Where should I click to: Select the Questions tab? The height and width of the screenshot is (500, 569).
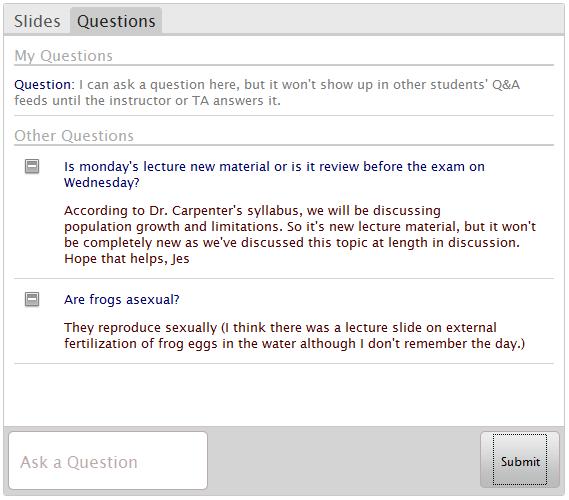(x=116, y=21)
